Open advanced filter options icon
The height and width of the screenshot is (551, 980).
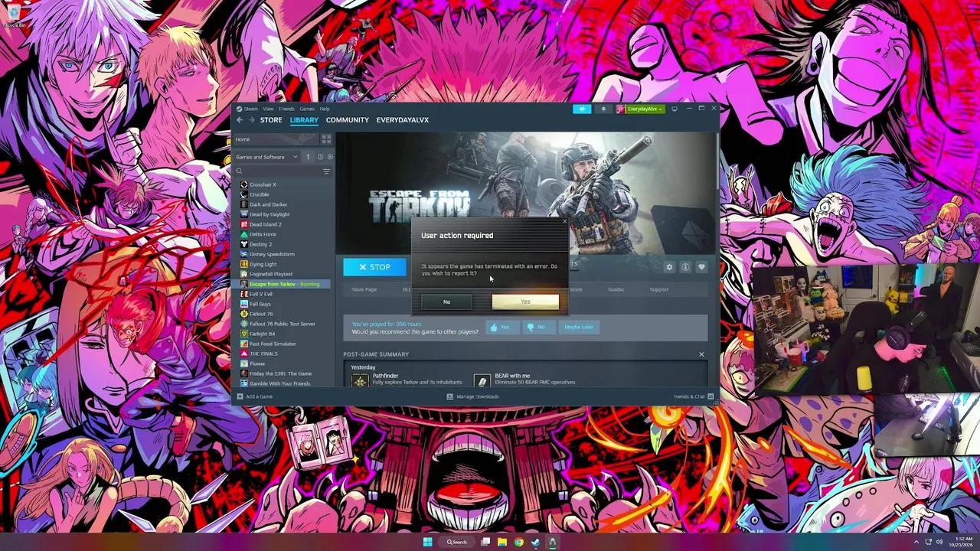coord(326,171)
